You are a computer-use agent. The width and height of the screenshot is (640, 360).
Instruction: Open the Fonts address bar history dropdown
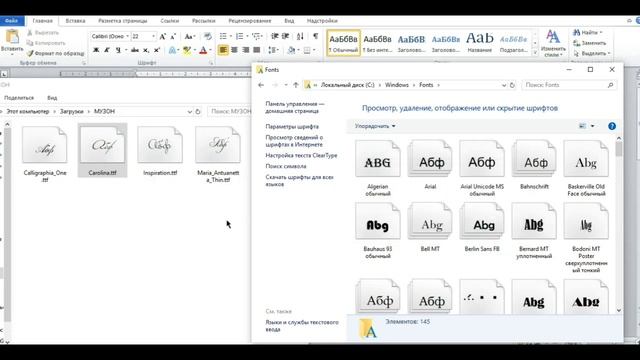tap(504, 85)
